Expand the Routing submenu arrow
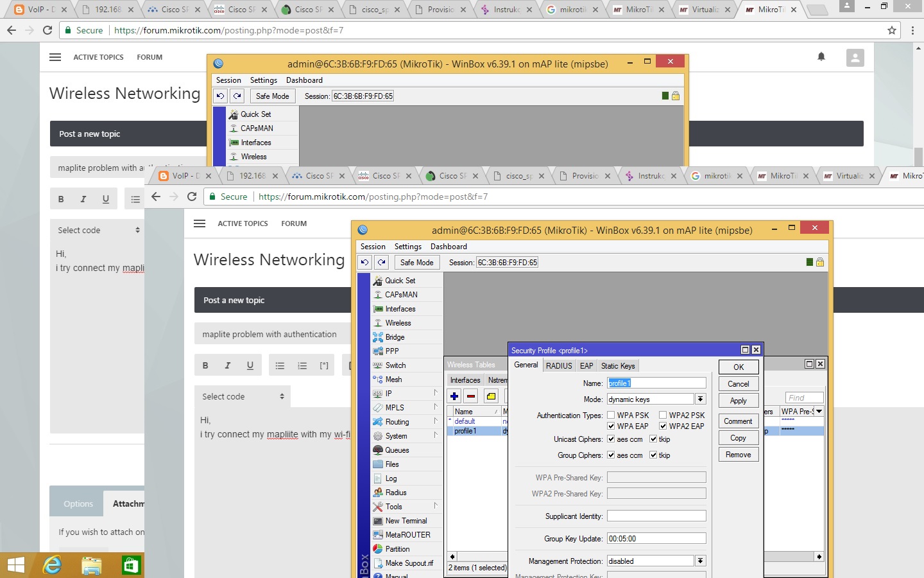 coord(435,421)
